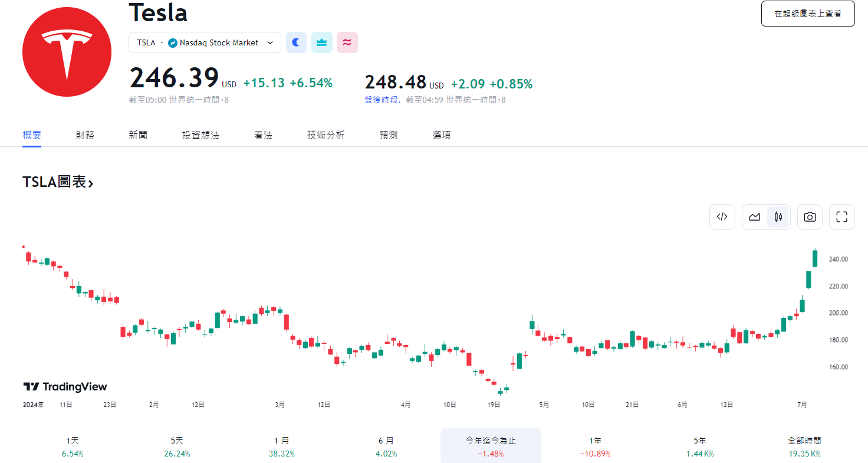
Task: Click the embed code </> icon
Action: click(x=722, y=216)
